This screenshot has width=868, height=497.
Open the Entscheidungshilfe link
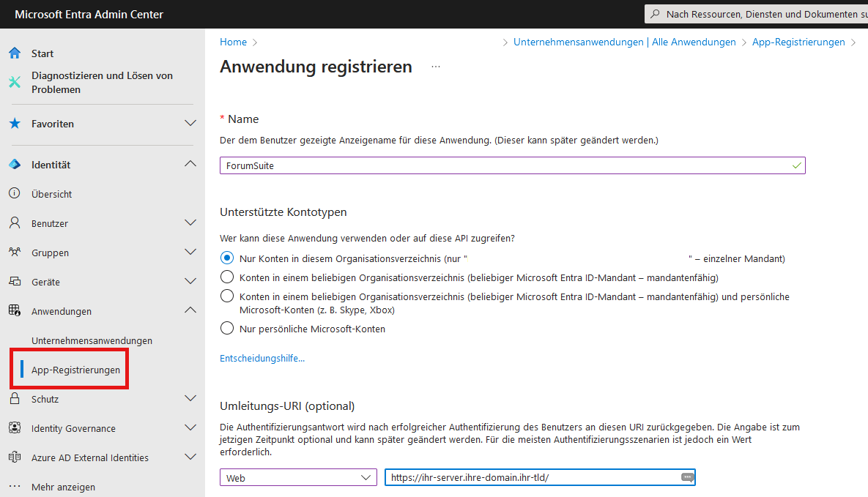[262, 358]
